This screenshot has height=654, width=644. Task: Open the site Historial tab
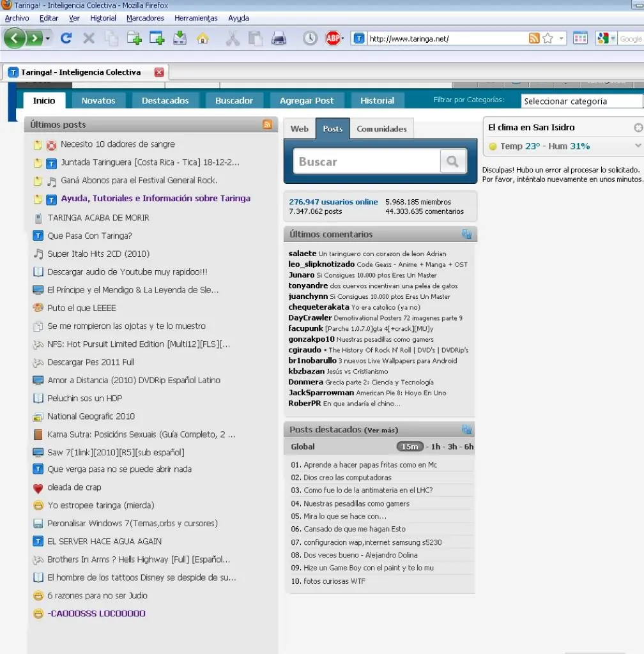pyautogui.click(x=377, y=100)
